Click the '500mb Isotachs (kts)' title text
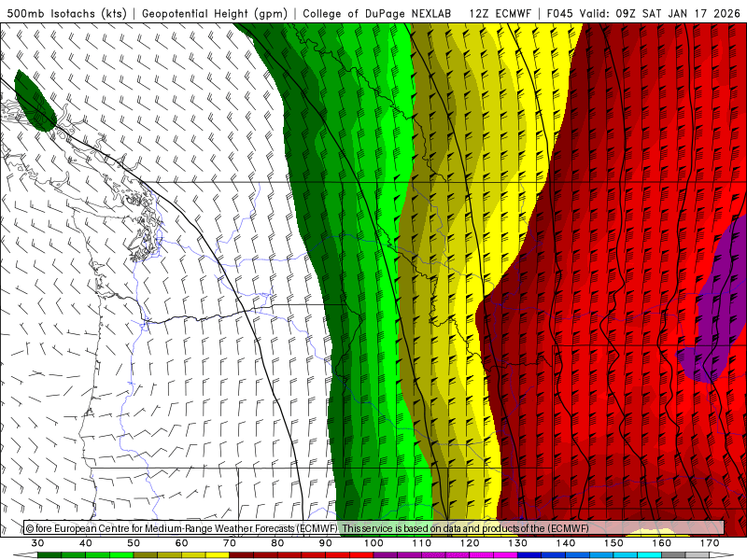Image resolution: width=747 pixels, height=560 pixels. [66, 13]
